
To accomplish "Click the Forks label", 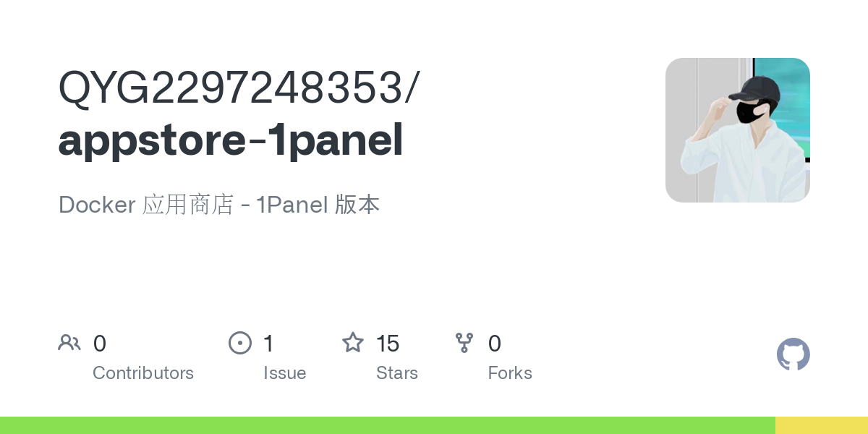I will coord(510,373).
